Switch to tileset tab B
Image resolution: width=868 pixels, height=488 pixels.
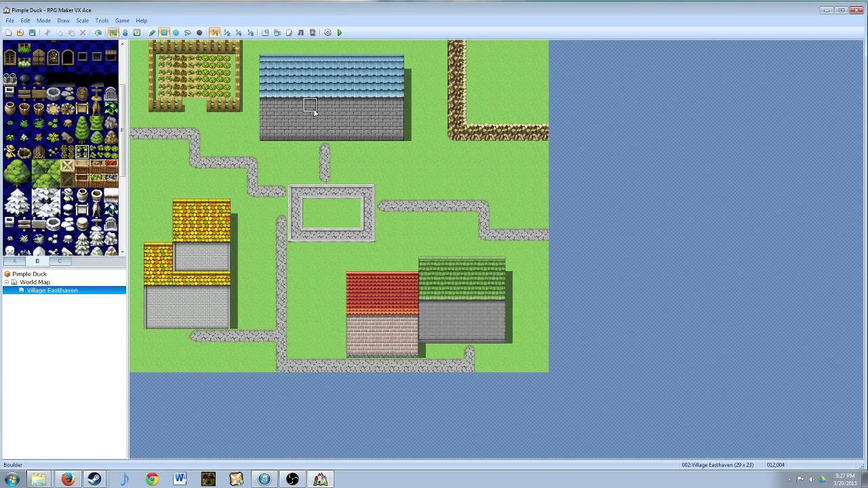coord(37,261)
